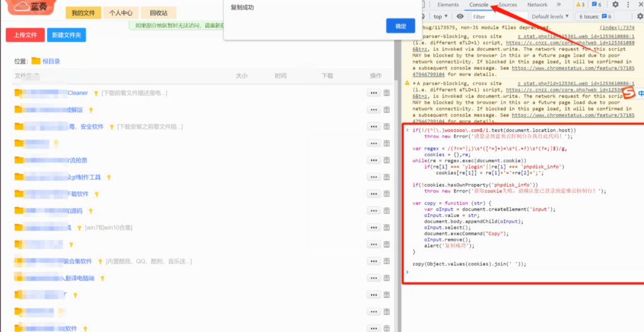Open the top JavaScript context dropdown
The height and width of the screenshot is (332, 644).
pos(440,16)
